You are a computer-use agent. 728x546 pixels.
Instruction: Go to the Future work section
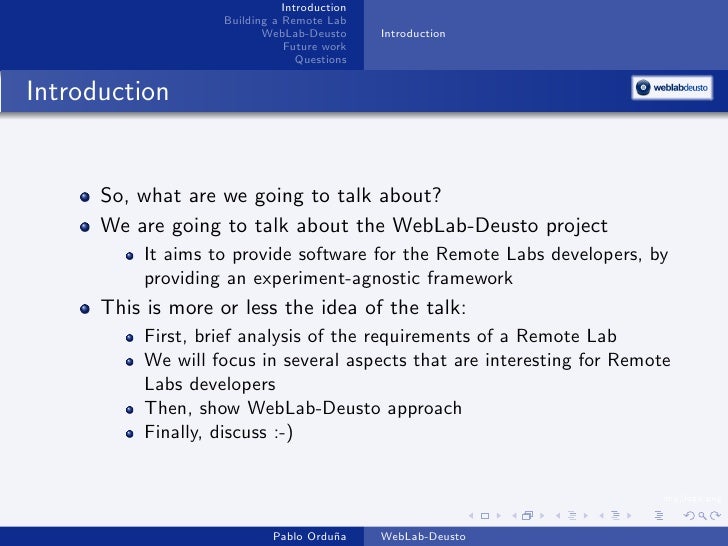315,46
